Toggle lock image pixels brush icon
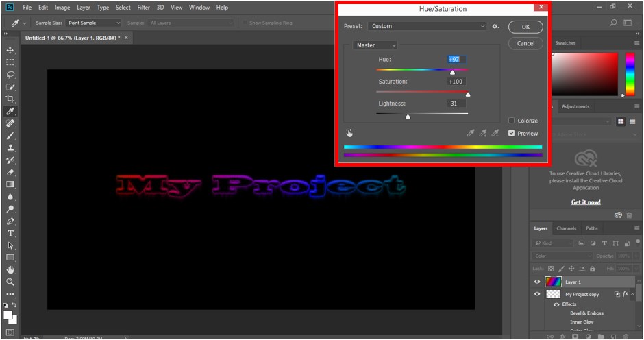Viewport: 644px width, 340px height. click(561, 269)
